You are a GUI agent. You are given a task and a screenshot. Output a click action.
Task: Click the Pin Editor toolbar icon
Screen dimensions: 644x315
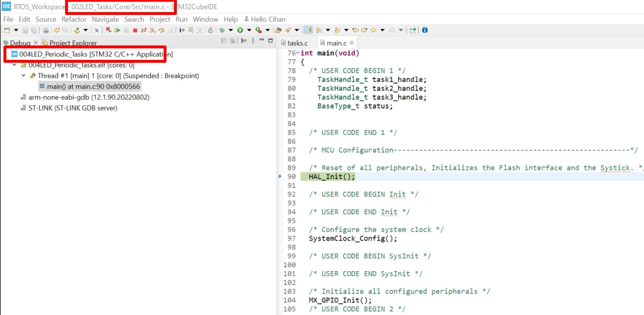tap(413, 30)
